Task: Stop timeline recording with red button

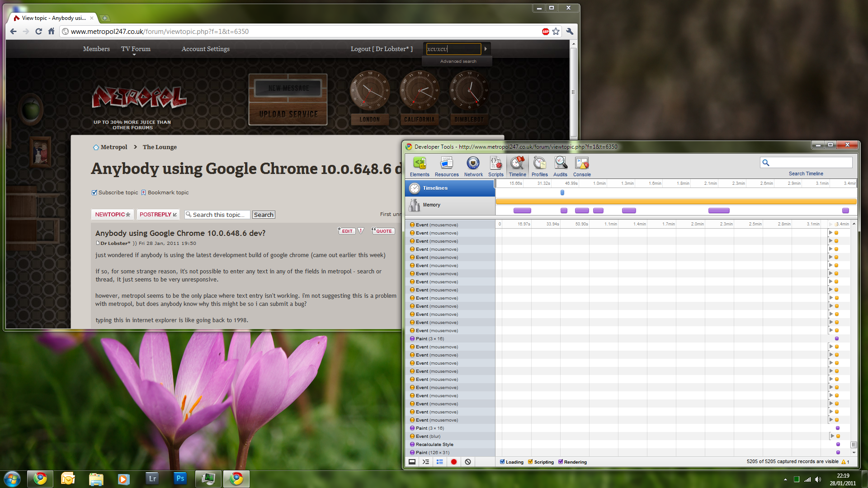Action: (x=454, y=462)
